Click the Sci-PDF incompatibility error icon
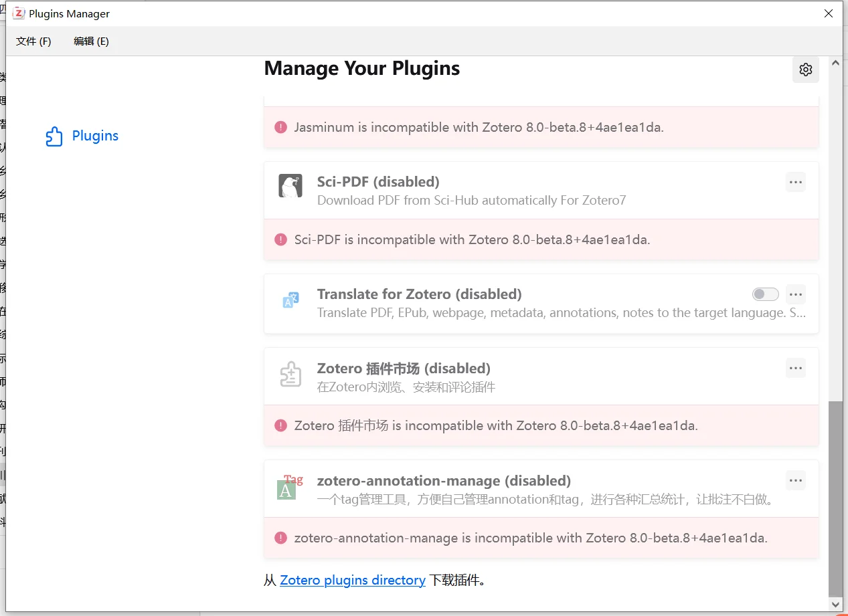Viewport: 848px width, 616px height. click(x=281, y=239)
